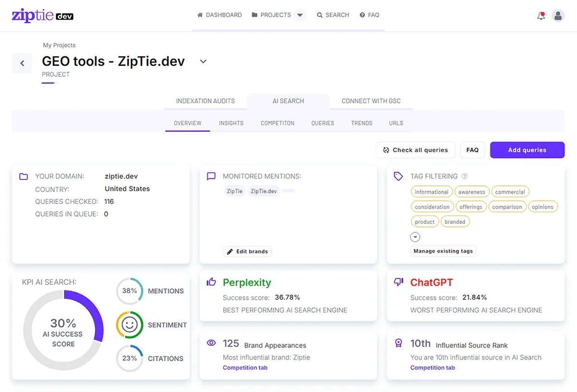Click the eye icon beside Brand Appearances
This screenshot has width=577, height=392.
[211, 343]
